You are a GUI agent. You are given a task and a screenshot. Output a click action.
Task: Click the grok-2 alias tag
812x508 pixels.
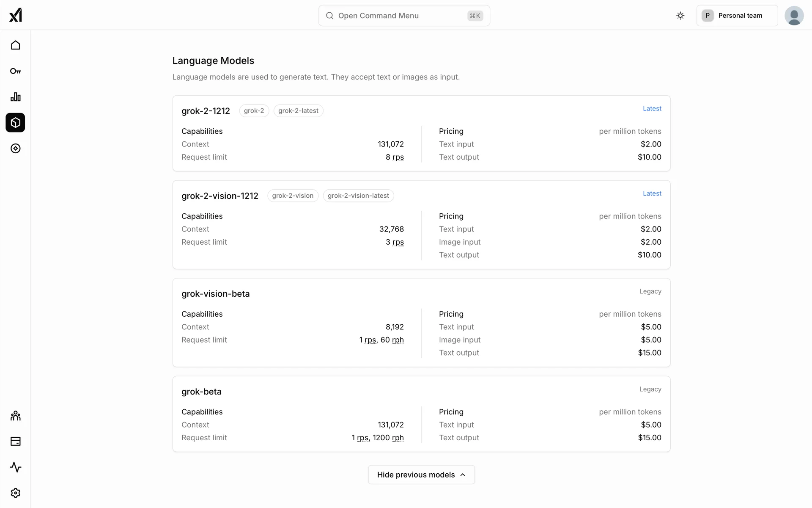point(254,111)
